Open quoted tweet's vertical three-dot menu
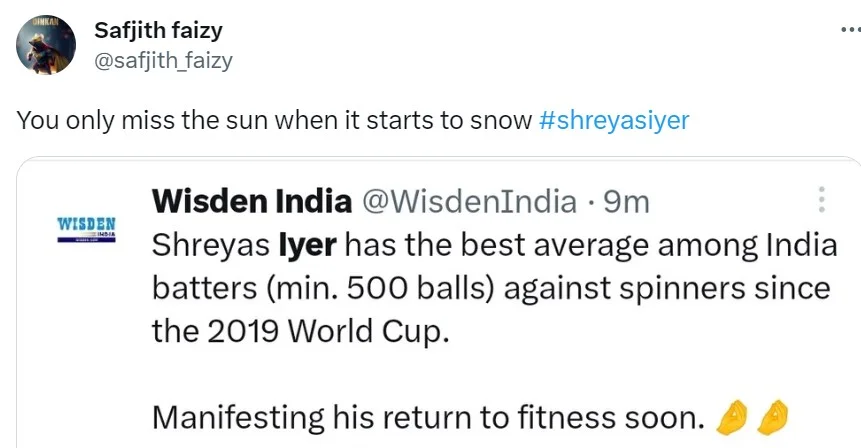The height and width of the screenshot is (448, 861). (822, 199)
